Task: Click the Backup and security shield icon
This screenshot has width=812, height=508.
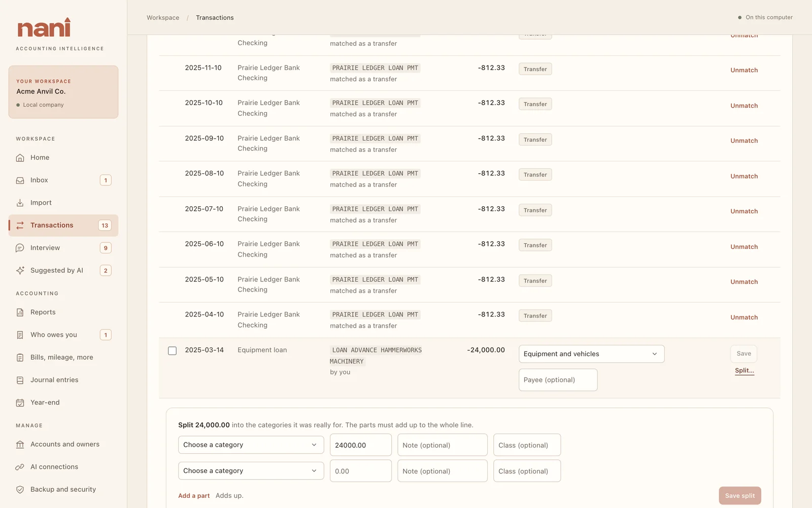Action: (x=20, y=490)
